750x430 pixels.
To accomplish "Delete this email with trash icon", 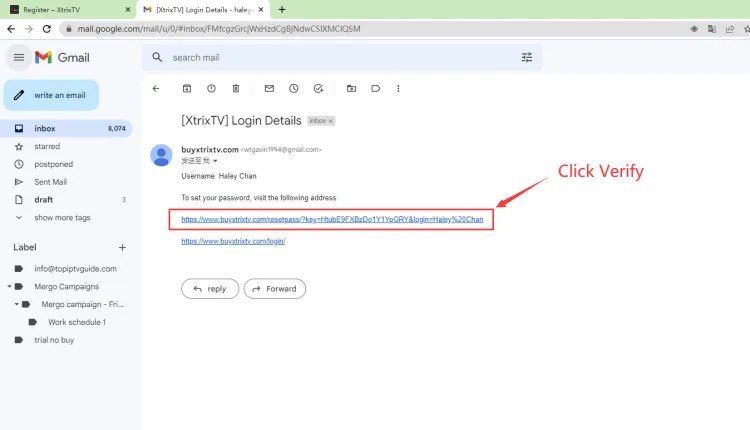I will [x=236, y=88].
